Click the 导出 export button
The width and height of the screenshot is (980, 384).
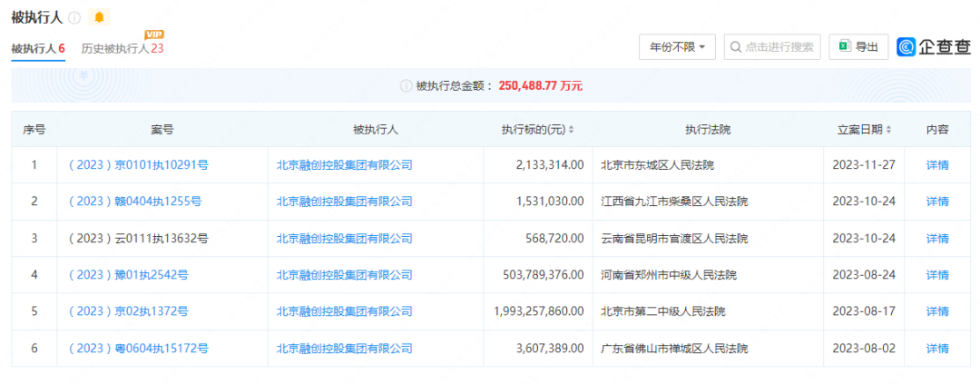[x=858, y=47]
